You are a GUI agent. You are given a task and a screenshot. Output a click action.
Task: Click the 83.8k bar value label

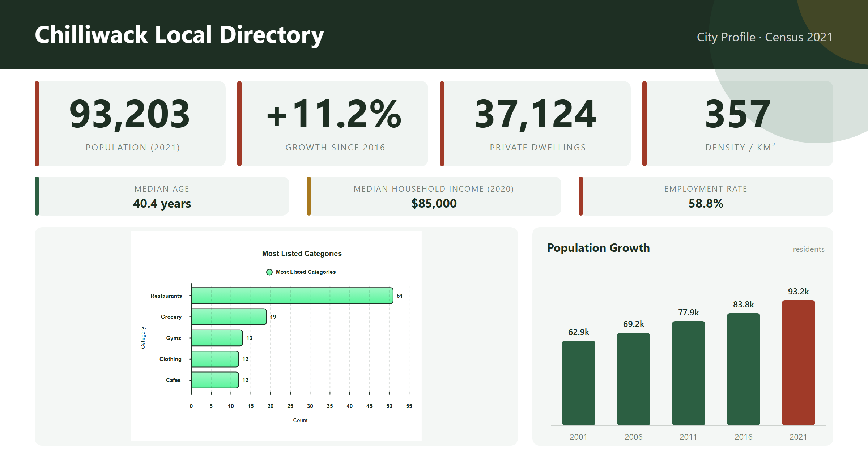[744, 305]
